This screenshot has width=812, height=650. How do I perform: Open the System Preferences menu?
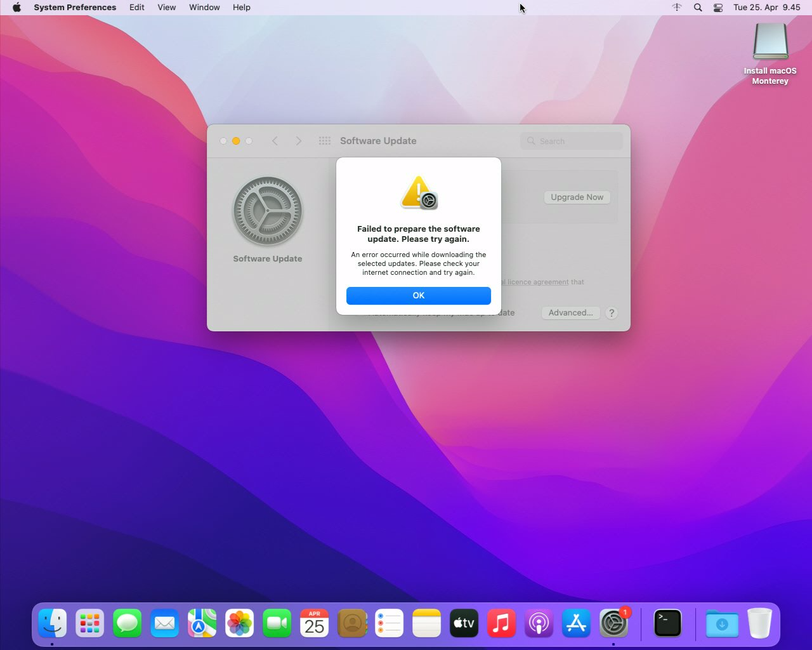pyautogui.click(x=75, y=8)
